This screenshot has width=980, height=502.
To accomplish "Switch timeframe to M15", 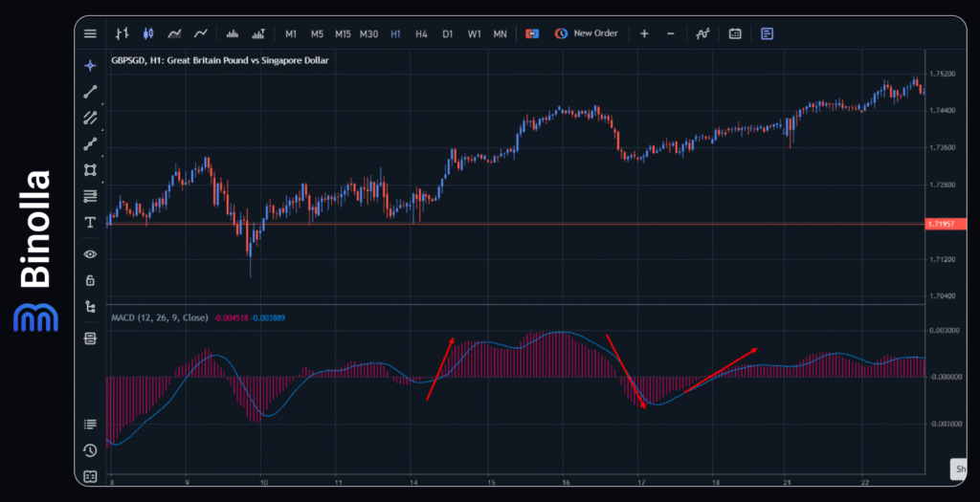I will [343, 33].
